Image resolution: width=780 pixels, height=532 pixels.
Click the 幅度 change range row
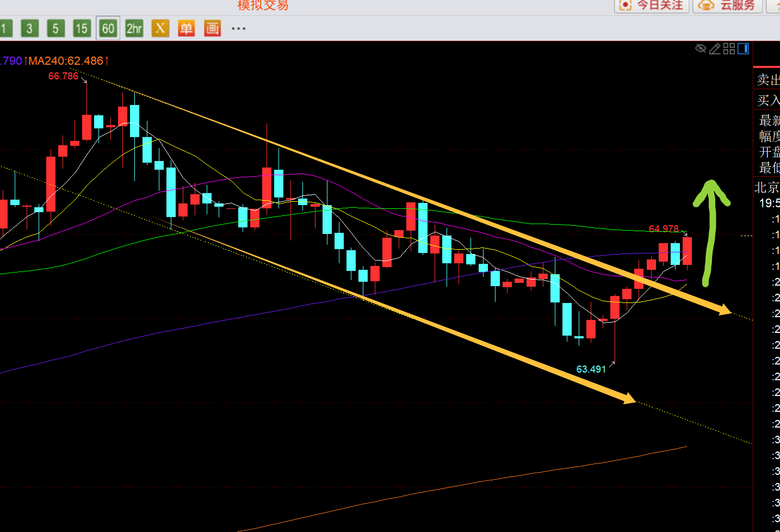tap(769, 136)
